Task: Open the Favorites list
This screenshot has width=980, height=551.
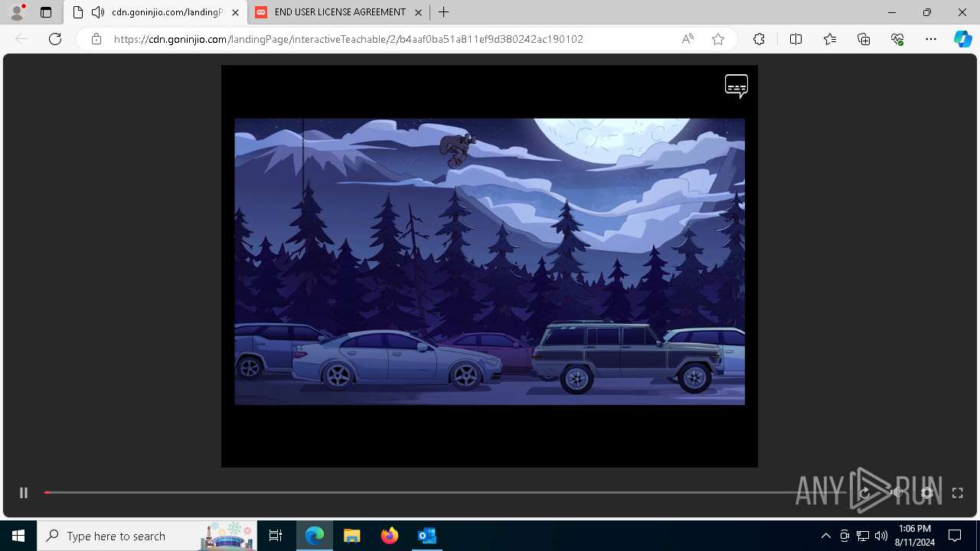Action: 830,39
